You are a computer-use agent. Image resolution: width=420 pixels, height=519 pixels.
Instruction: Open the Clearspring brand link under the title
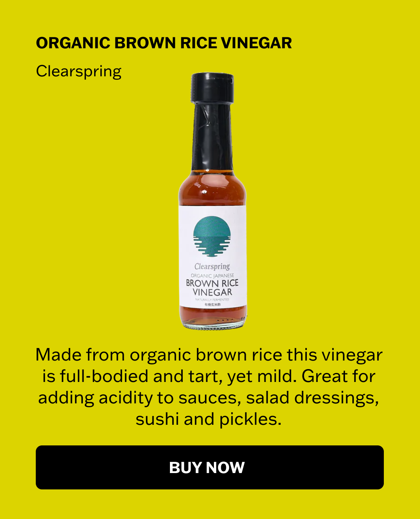79,72
